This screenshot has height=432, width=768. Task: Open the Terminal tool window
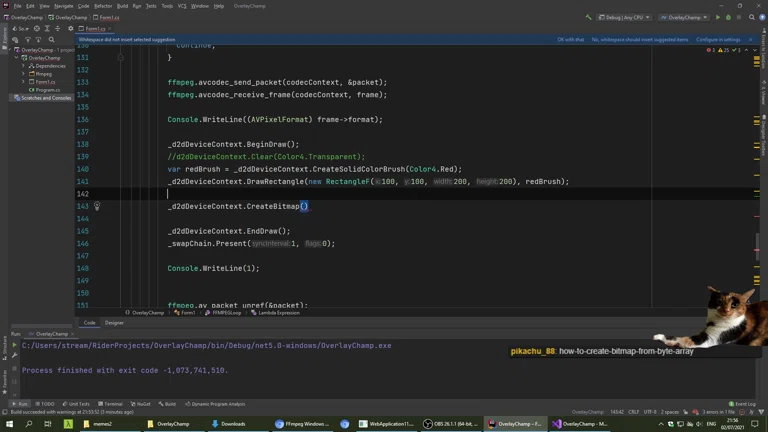[x=110, y=404]
